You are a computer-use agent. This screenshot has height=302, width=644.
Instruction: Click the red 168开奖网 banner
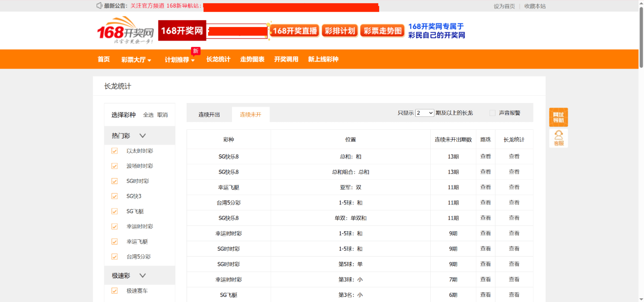point(182,31)
